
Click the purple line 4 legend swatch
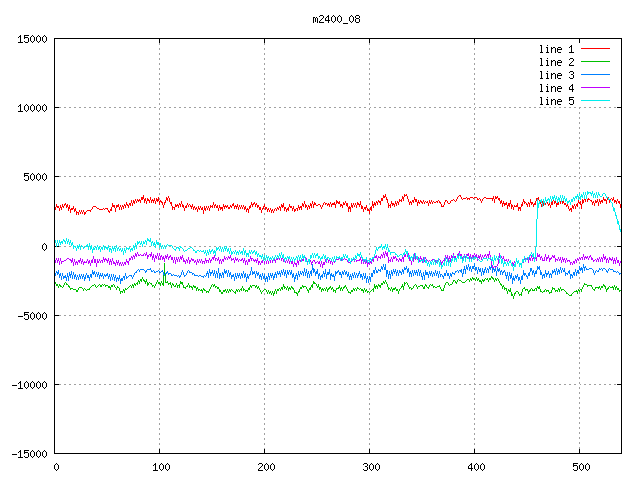tap(596, 88)
